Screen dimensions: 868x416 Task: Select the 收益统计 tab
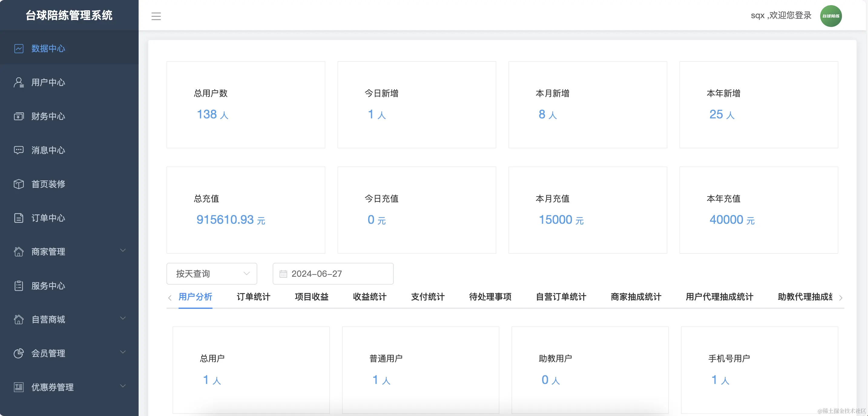tap(369, 297)
